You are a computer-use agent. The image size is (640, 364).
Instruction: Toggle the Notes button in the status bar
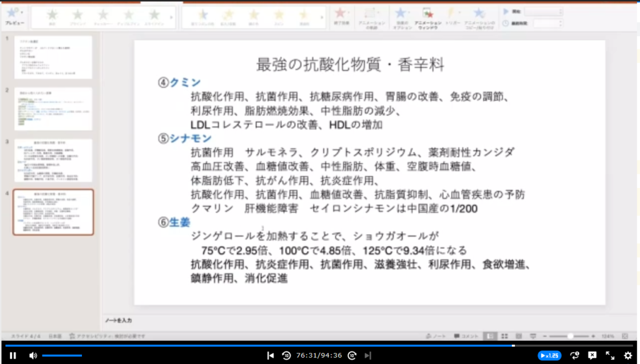(x=439, y=336)
